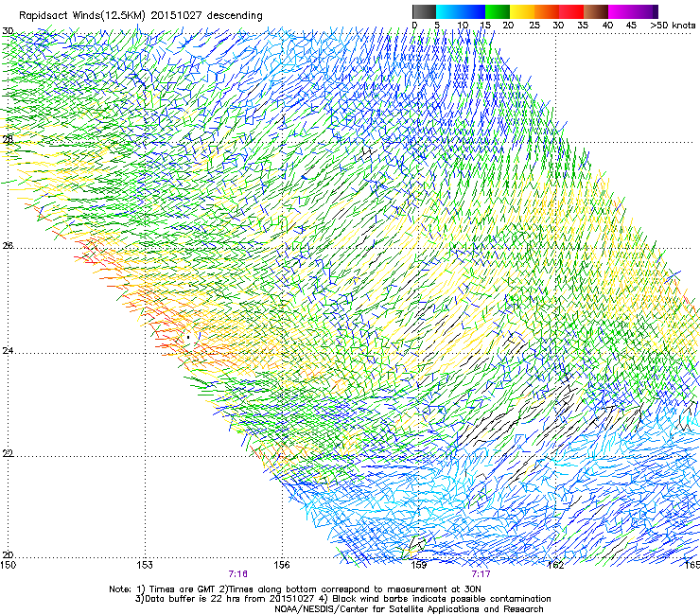
Task: Click the magenta 40–45 knots legend segment
Action: (621, 11)
